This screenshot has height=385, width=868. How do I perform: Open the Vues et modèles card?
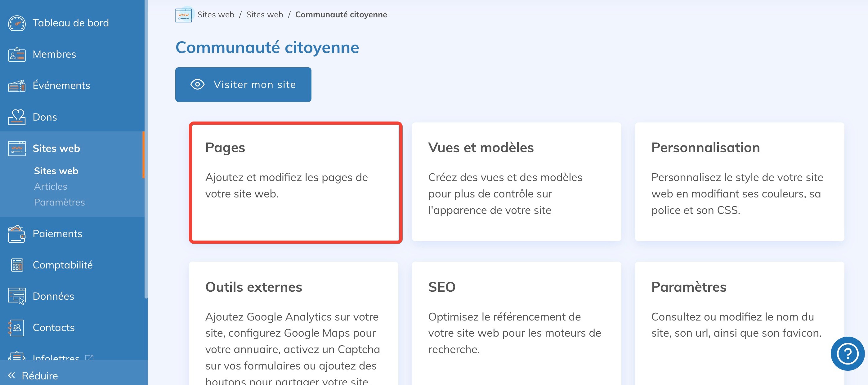516,182
